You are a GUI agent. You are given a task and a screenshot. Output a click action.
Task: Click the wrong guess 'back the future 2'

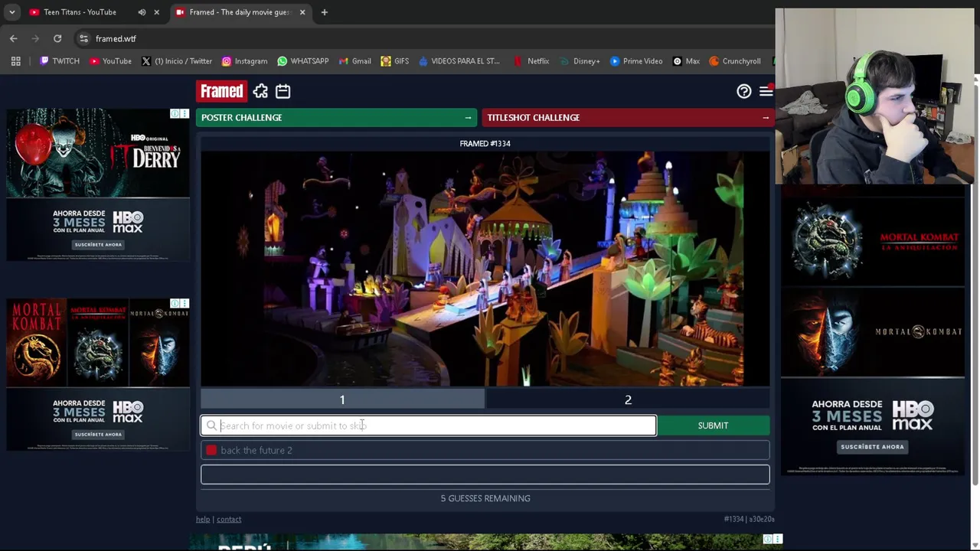485,450
